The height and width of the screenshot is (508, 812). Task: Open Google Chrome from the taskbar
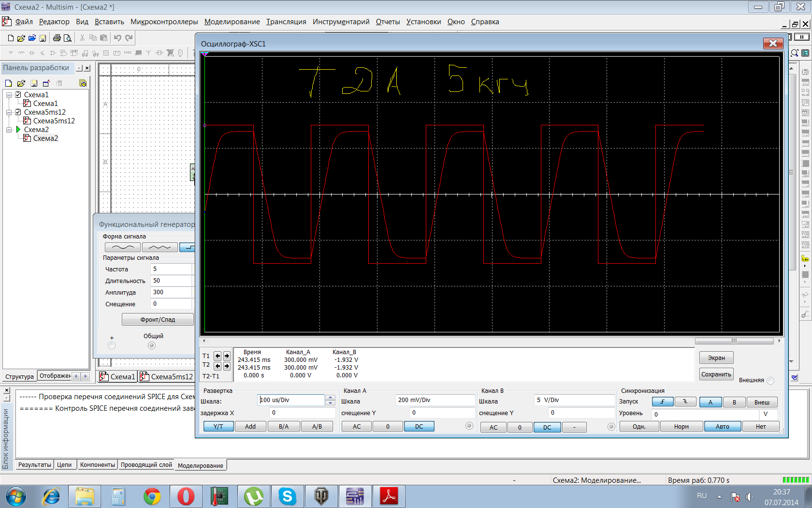(x=152, y=496)
